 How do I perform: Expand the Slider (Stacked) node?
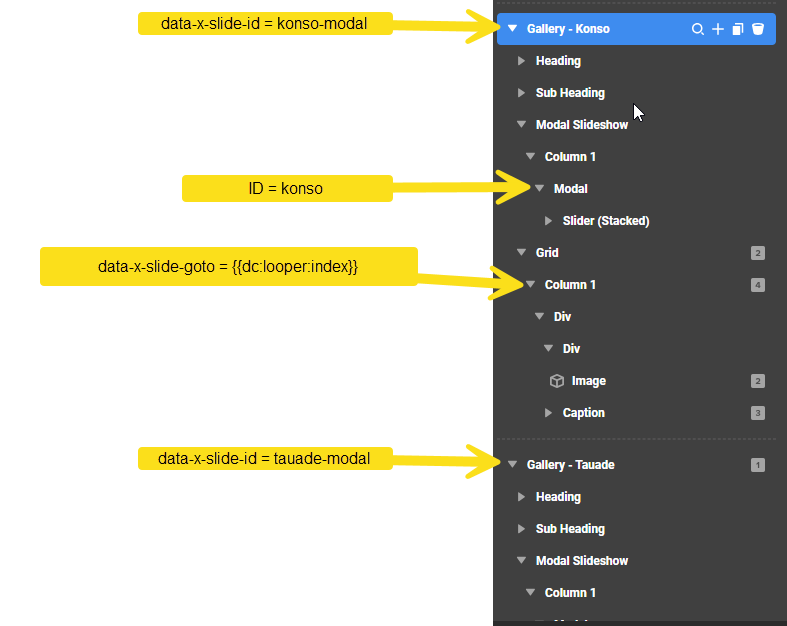coord(548,221)
